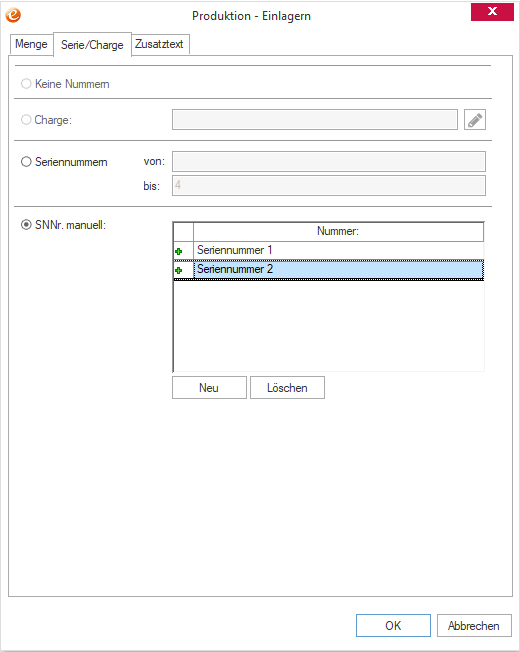The image size is (520, 652).
Task: Click the Seriennummern von input field
Action: tap(329, 161)
